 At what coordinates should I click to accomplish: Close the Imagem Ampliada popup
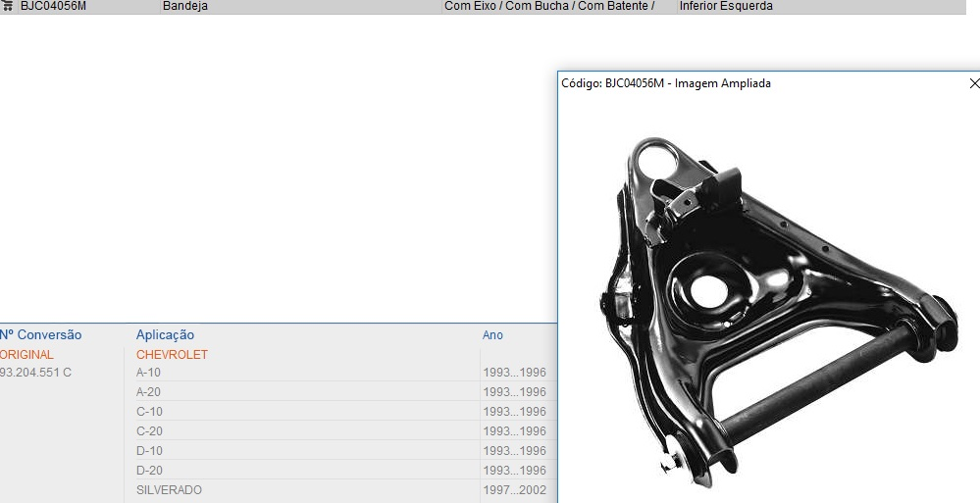pyautogui.click(x=973, y=84)
